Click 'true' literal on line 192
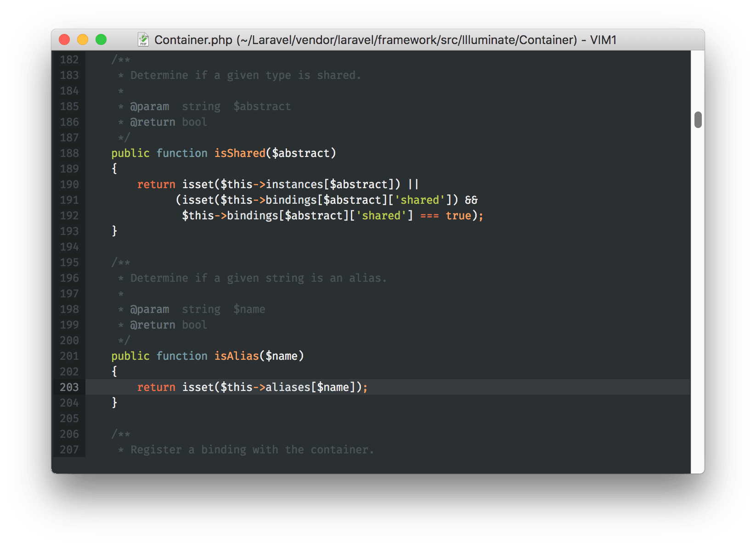The image size is (756, 547). pyautogui.click(x=458, y=216)
